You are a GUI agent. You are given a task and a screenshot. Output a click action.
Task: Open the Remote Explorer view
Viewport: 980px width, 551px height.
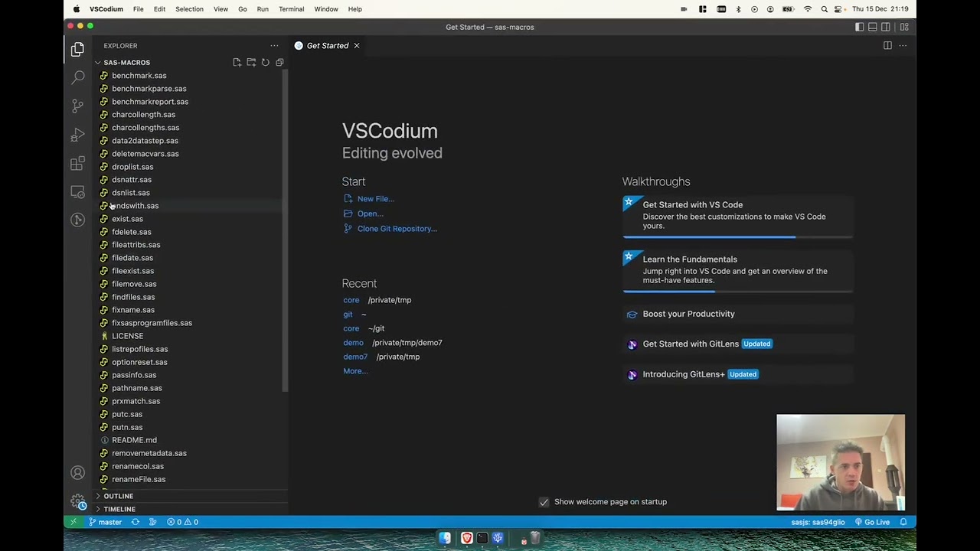pyautogui.click(x=77, y=191)
